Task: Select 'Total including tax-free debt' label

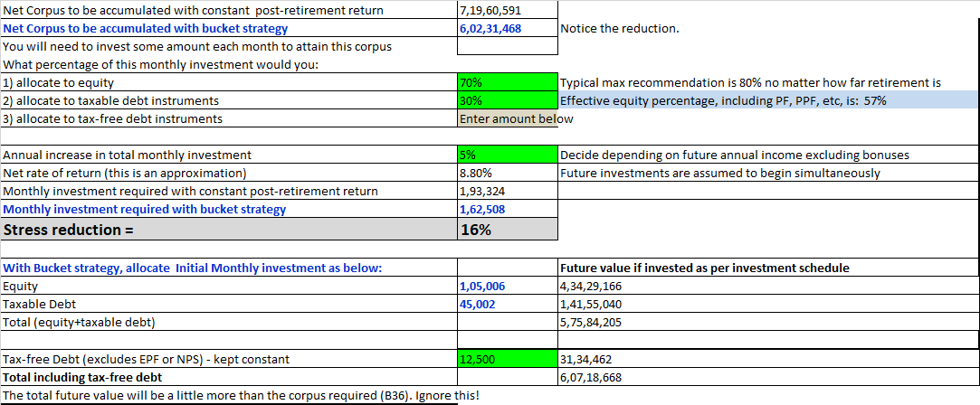Action: coord(82,378)
